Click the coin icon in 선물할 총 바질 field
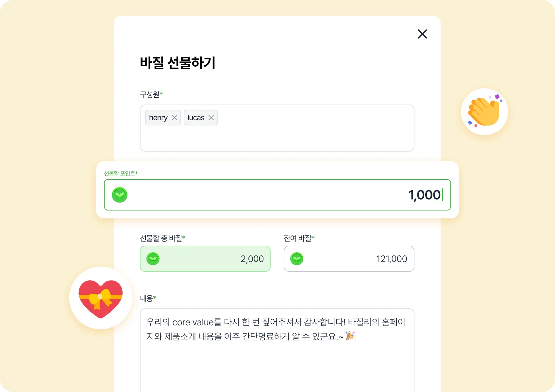This screenshot has width=555, height=392. coord(153,259)
